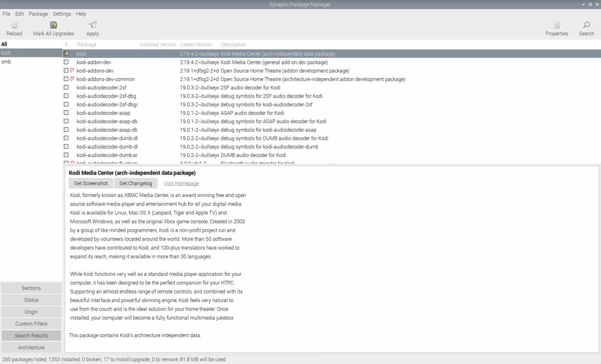Click description 'debug symbols for DUMB audio decoder for Kodi'
This screenshot has height=364, width=601.
click(x=275, y=138)
